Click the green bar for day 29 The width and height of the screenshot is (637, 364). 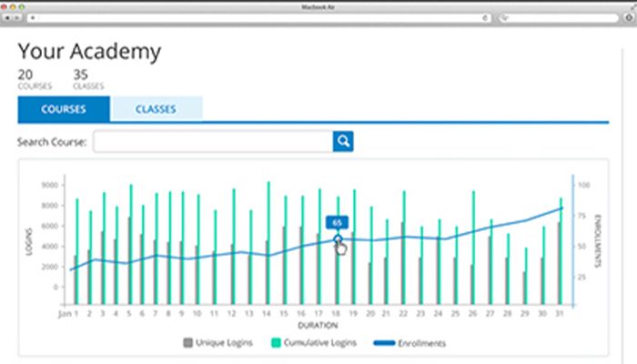526,277
